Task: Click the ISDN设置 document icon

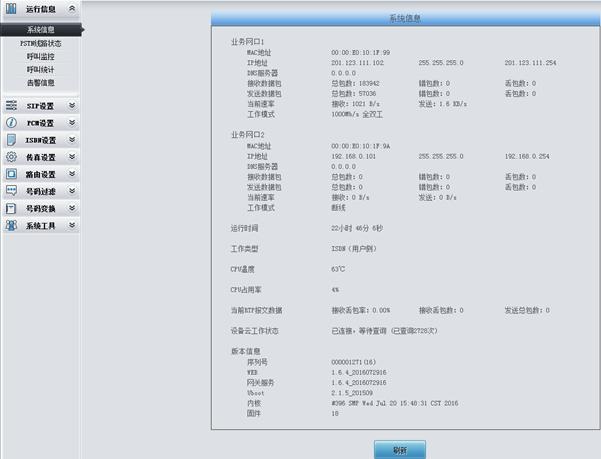Action: (11, 140)
